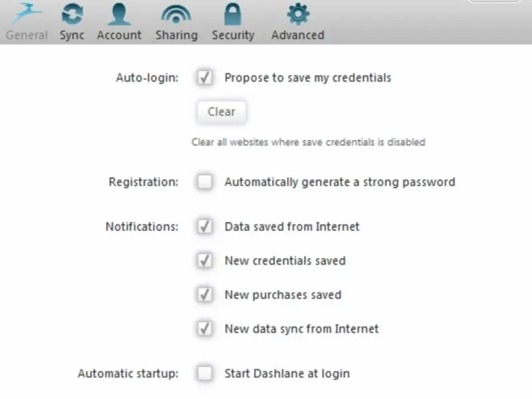
Task: Click the Security padlock icon
Action: [233, 13]
